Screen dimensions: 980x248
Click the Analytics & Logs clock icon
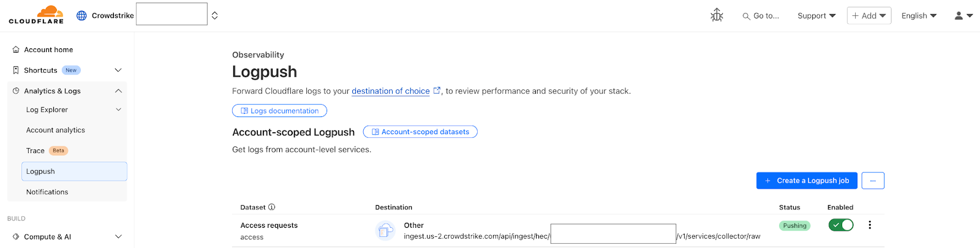(x=16, y=91)
